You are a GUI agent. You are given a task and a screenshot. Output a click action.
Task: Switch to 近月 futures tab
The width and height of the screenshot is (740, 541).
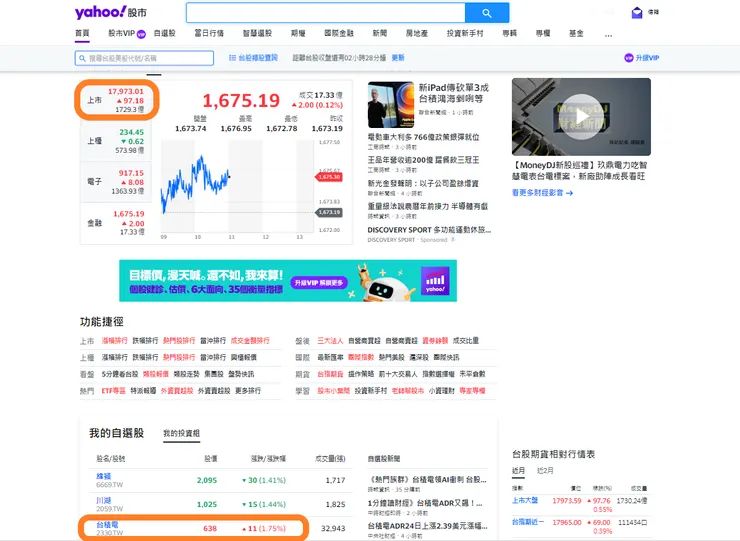[518, 471]
